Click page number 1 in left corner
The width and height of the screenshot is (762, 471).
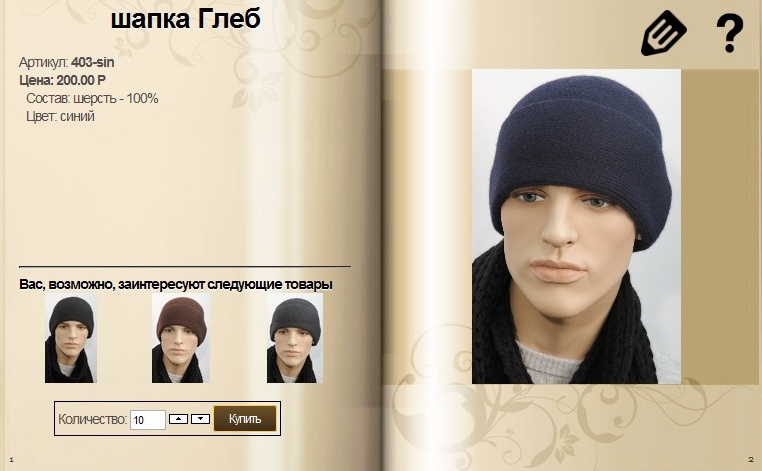pos(11,459)
